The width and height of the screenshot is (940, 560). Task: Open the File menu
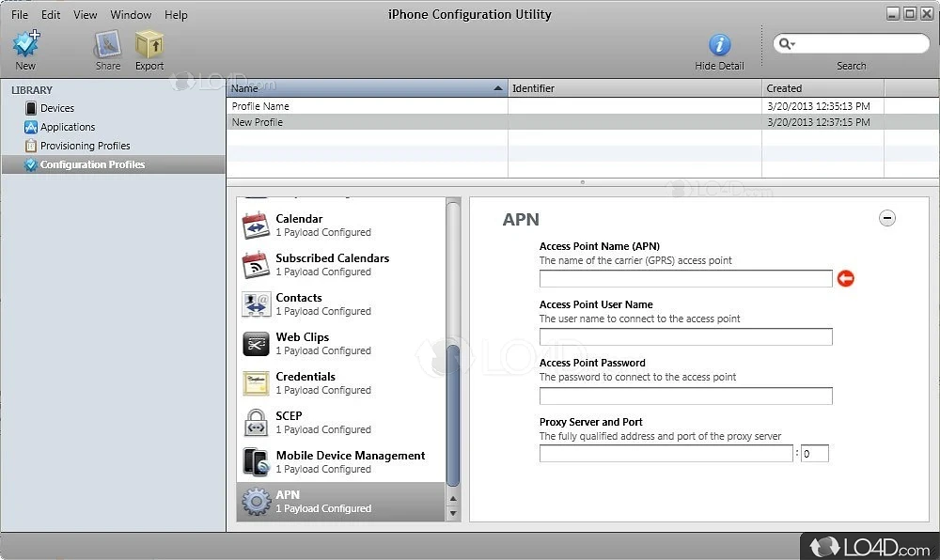point(20,15)
